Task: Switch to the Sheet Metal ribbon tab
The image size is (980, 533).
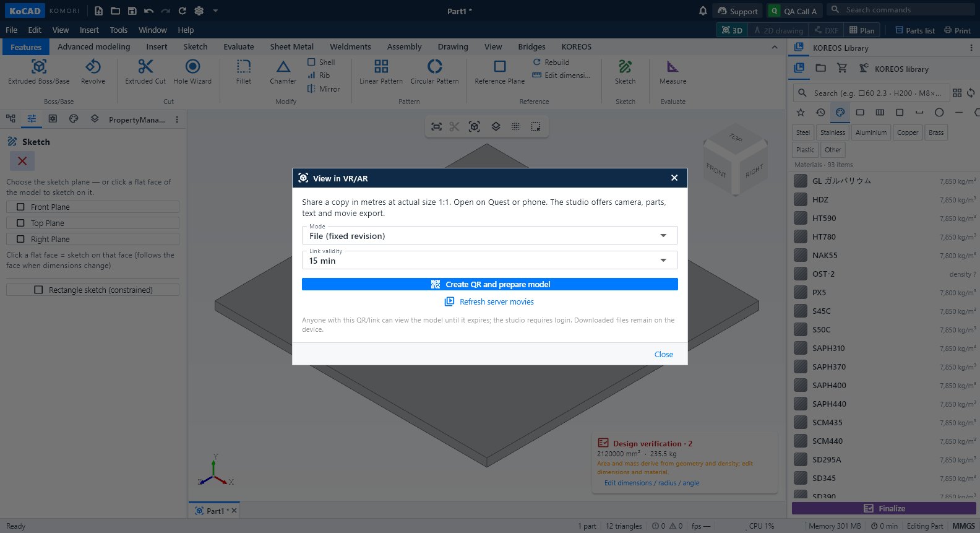Action: pyautogui.click(x=291, y=46)
